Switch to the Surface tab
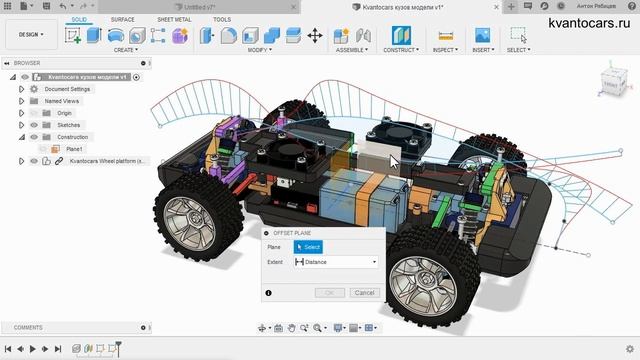 click(122, 20)
